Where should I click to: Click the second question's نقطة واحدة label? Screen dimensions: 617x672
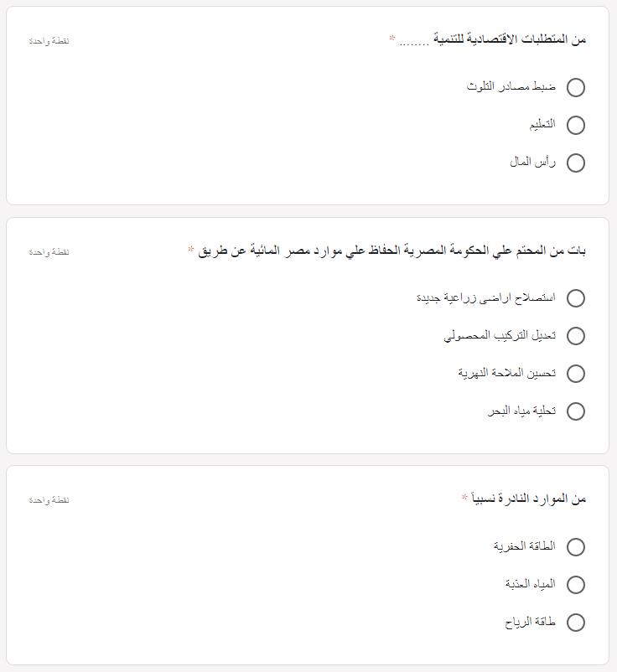49,252
